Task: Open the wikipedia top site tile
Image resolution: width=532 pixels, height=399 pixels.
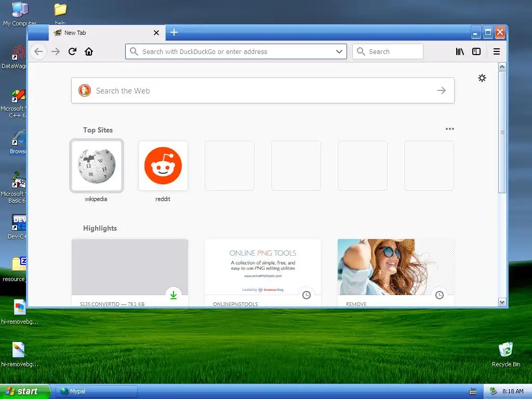Action: tap(97, 166)
